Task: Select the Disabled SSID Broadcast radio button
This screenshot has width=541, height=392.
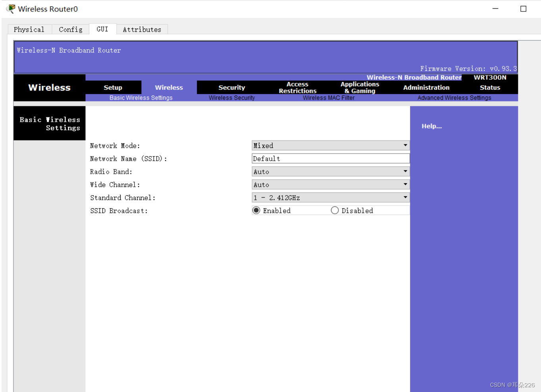Action: [335, 210]
